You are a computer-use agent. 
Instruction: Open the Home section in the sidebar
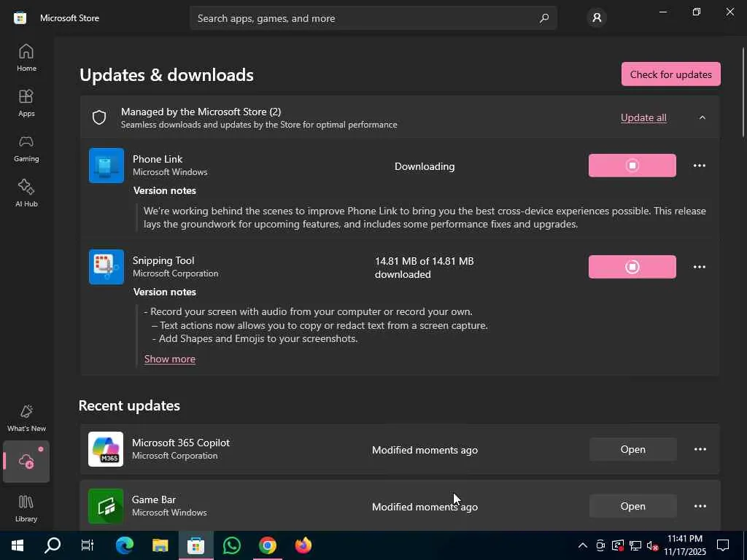pos(26,58)
